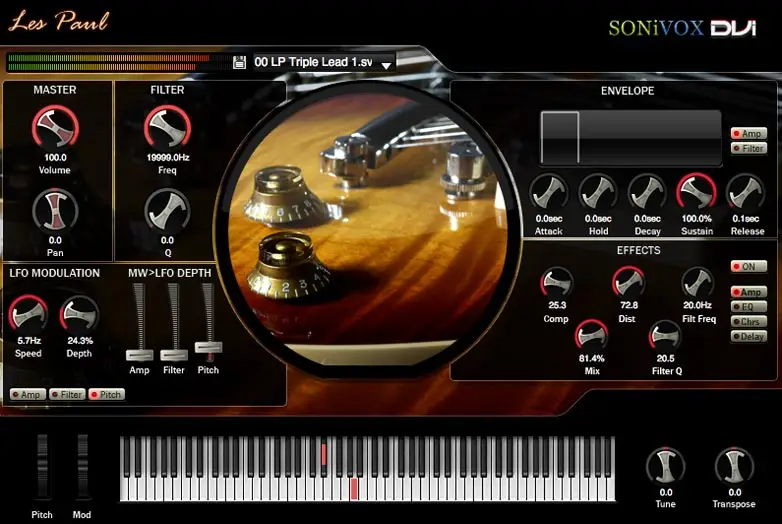
Task: Select the Effects Chrs tab button
Action: click(749, 322)
